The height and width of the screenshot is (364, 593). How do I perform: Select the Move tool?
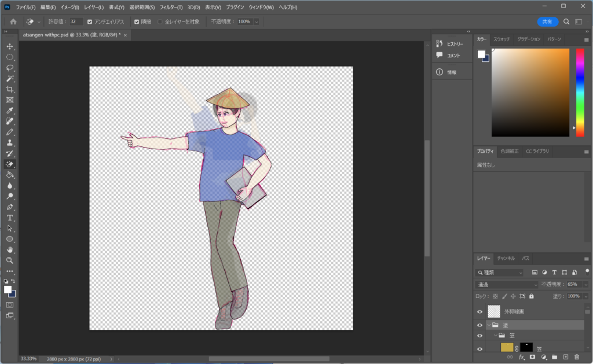pos(10,46)
